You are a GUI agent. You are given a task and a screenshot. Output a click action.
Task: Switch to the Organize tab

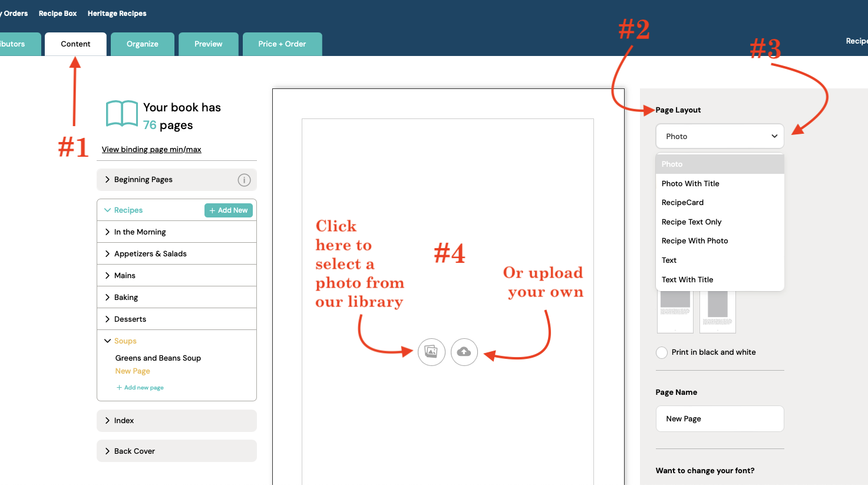tap(142, 44)
